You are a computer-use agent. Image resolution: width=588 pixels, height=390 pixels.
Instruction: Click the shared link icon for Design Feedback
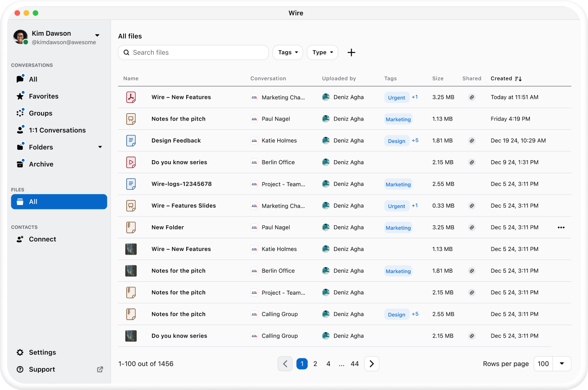(472, 141)
